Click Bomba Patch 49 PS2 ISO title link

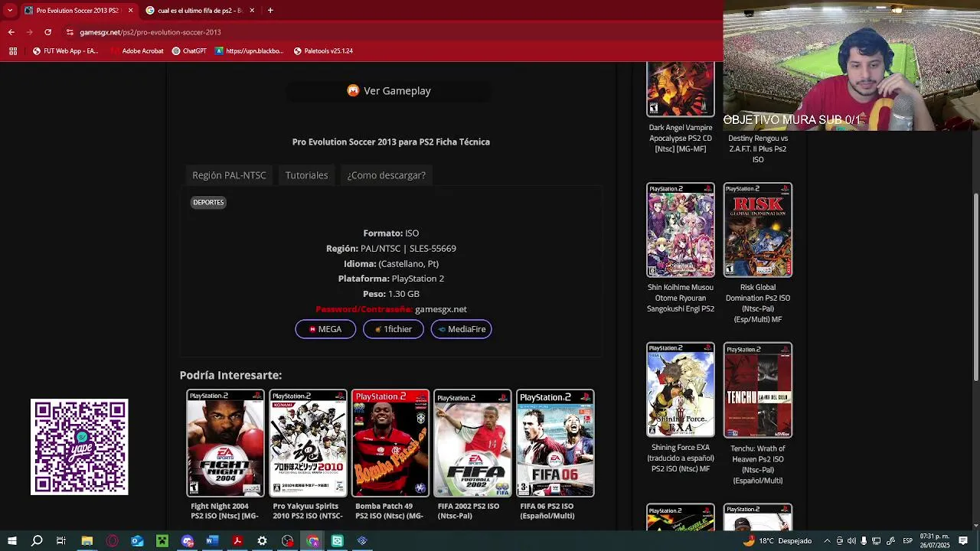(x=389, y=511)
